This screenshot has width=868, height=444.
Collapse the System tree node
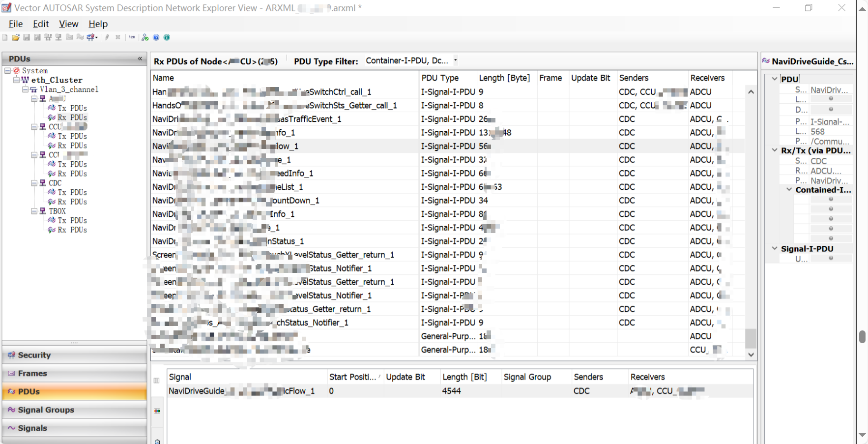[7, 71]
